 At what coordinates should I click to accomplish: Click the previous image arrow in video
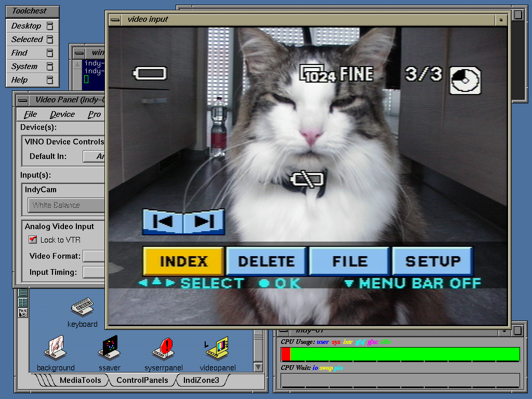point(163,222)
